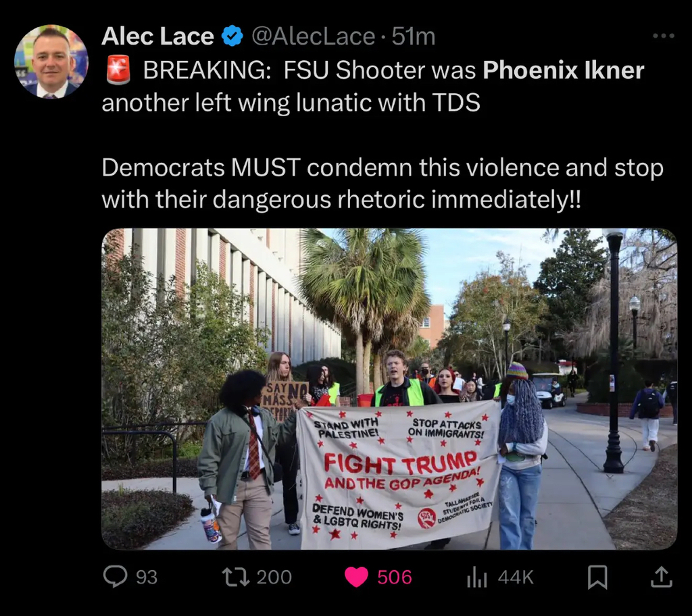Open the share upload arrow icon
692x616 pixels.
click(662, 577)
